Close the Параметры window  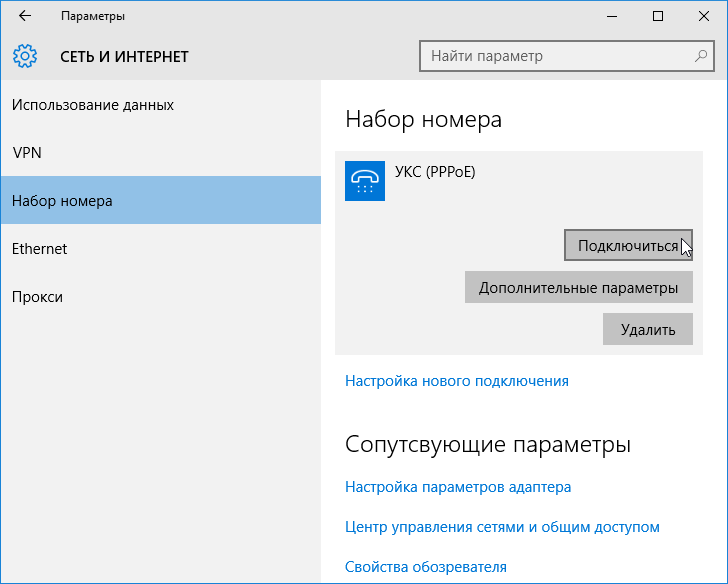click(703, 16)
